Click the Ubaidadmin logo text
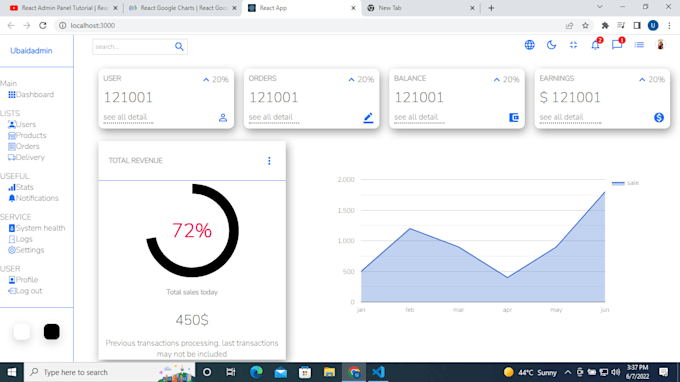 coord(31,51)
